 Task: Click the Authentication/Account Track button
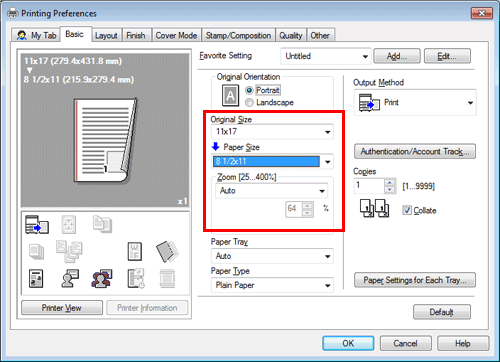point(415,152)
